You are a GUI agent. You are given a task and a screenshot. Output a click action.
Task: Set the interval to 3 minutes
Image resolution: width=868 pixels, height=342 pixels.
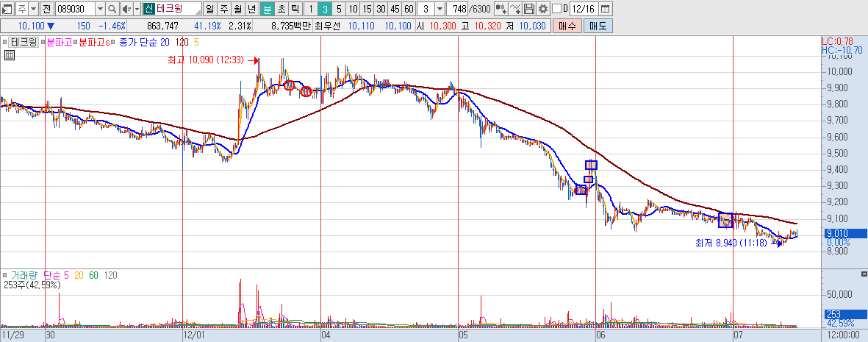325,9
